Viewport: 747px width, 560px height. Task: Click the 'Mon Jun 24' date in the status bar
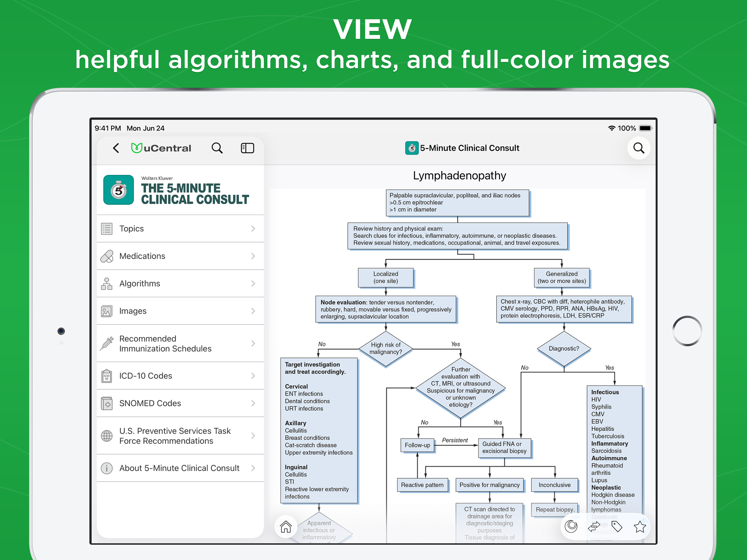[x=145, y=128]
